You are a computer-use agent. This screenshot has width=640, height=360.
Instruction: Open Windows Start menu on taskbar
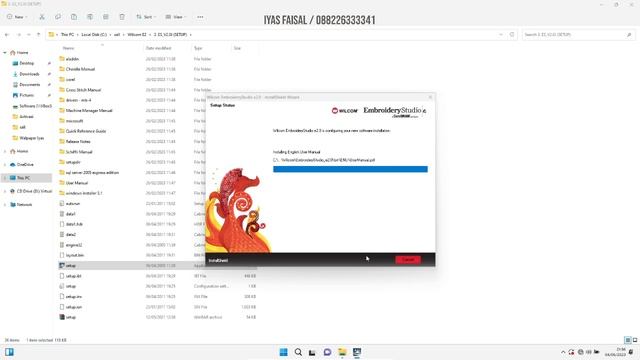[x=283, y=352]
